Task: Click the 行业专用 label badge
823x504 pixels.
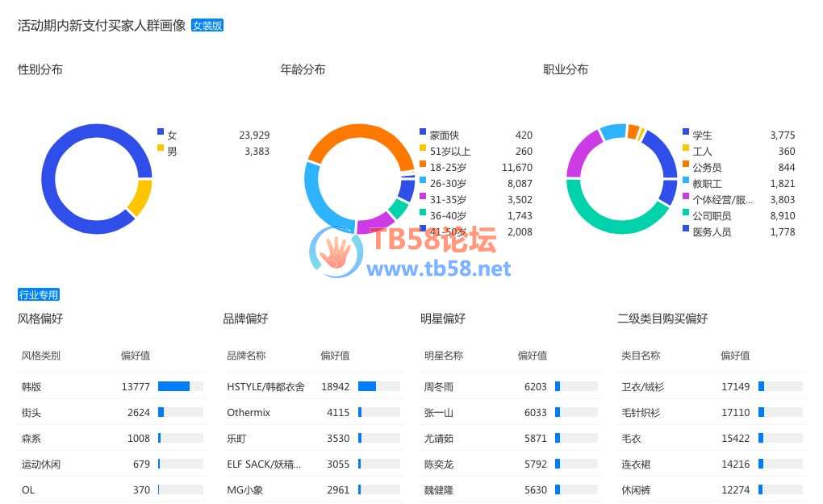Action: [x=39, y=295]
